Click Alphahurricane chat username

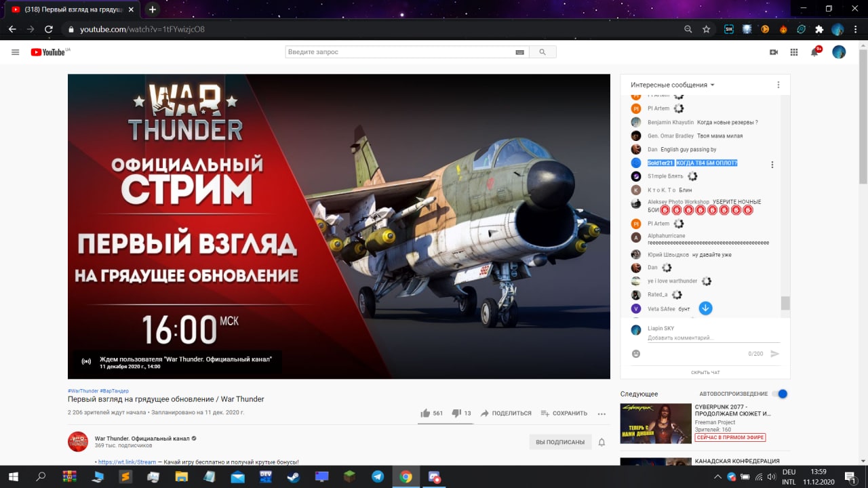[x=667, y=236]
